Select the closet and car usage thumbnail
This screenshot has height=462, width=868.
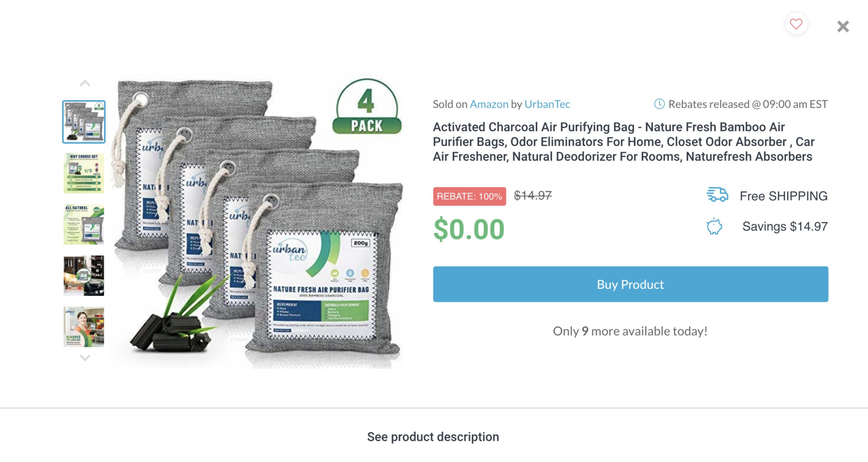tap(84, 275)
